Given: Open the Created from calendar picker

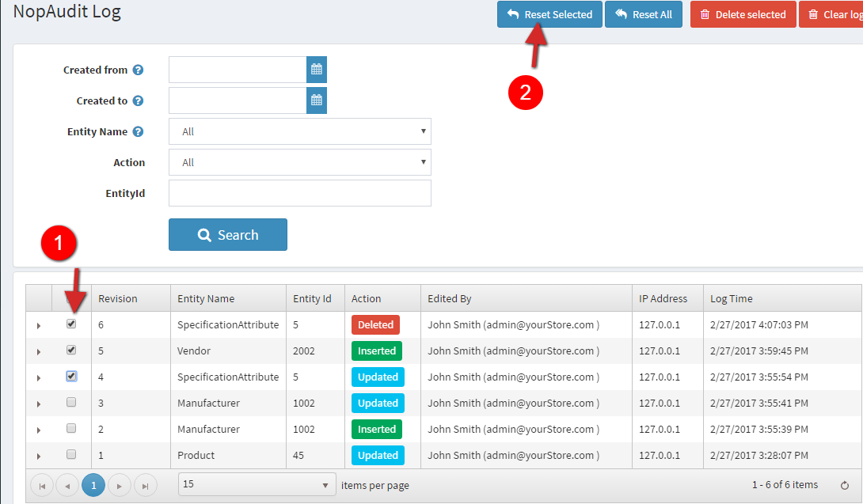Looking at the screenshot, I should (317, 70).
